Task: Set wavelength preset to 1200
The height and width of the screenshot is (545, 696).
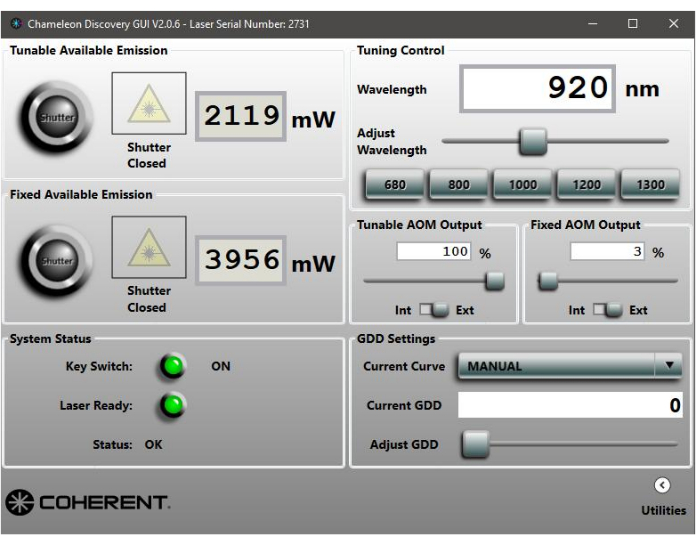Action: pos(586,184)
